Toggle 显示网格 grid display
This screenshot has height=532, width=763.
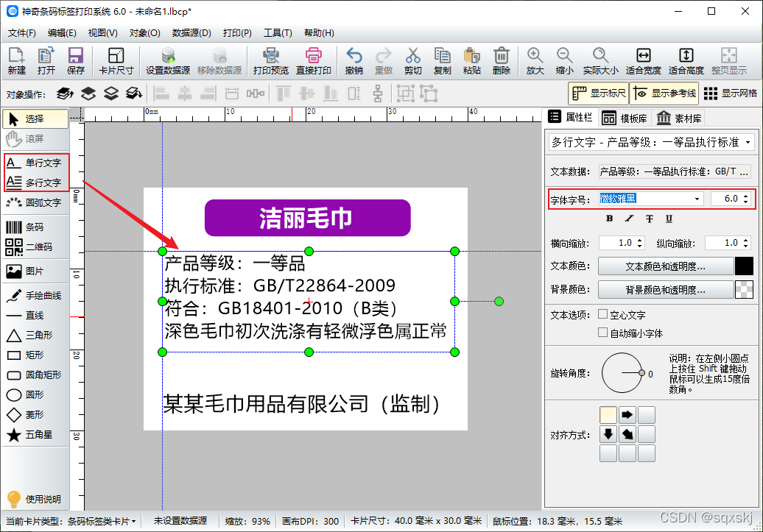731,93
